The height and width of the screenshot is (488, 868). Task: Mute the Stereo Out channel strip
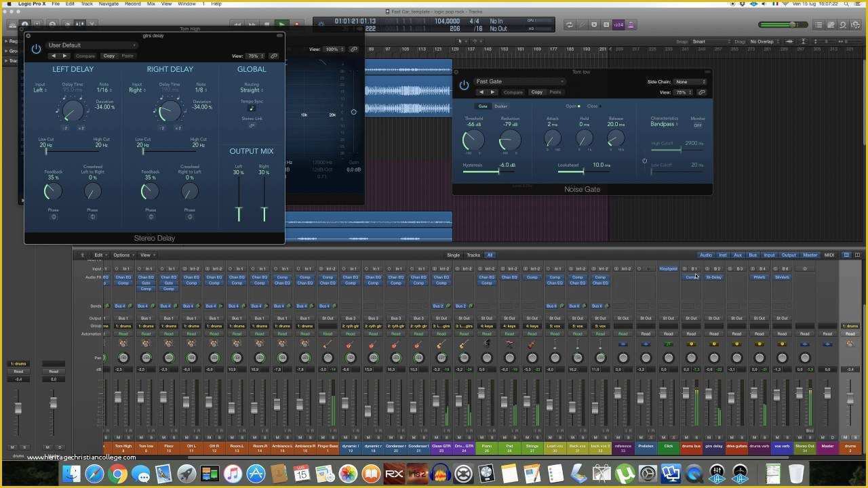point(800,437)
